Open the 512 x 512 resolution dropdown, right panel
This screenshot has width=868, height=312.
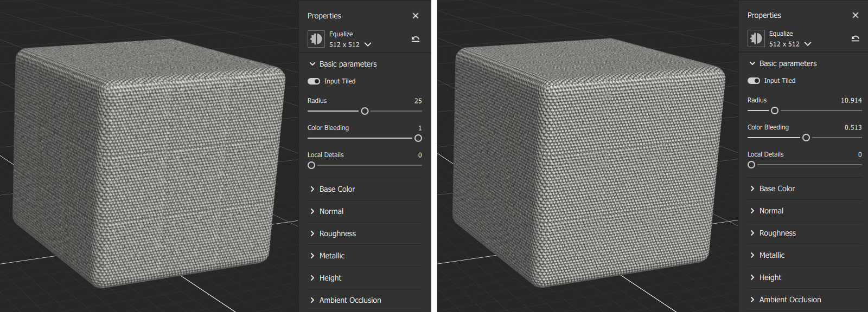pyautogui.click(x=808, y=44)
